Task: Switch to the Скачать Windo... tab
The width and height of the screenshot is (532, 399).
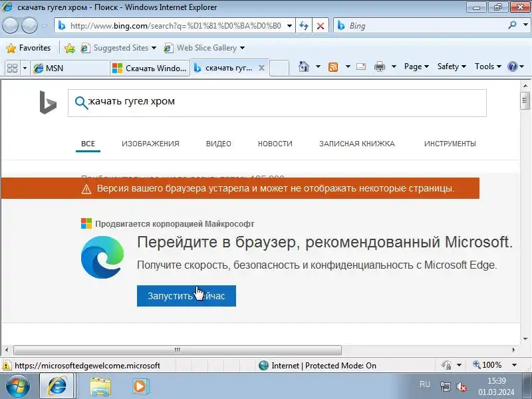Action: (x=150, y=68)
